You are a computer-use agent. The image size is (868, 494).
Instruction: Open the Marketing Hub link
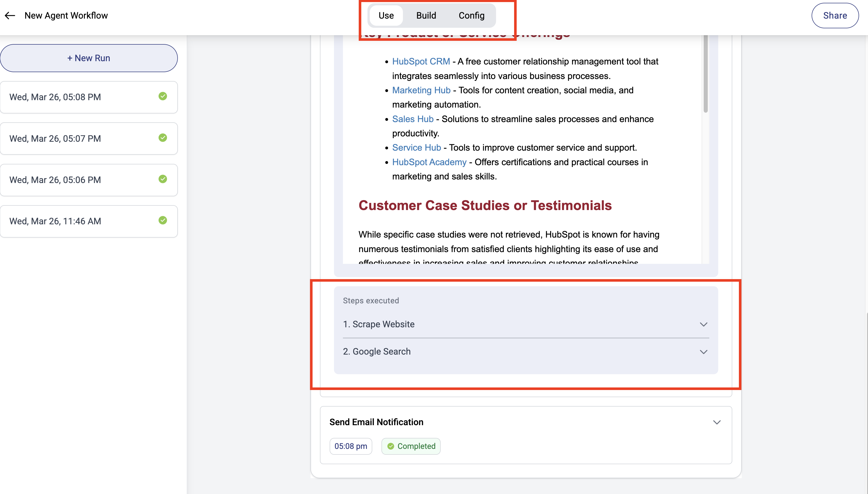pyautogui.click(x=421, y=90)
